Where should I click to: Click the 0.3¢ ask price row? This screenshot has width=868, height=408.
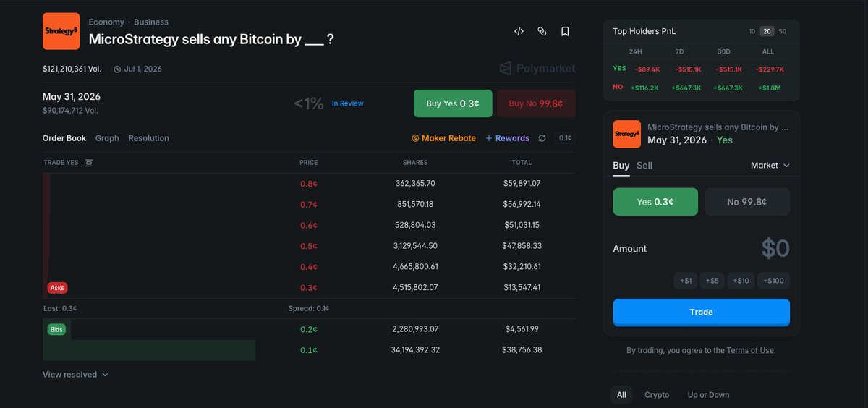click(310, 287)
